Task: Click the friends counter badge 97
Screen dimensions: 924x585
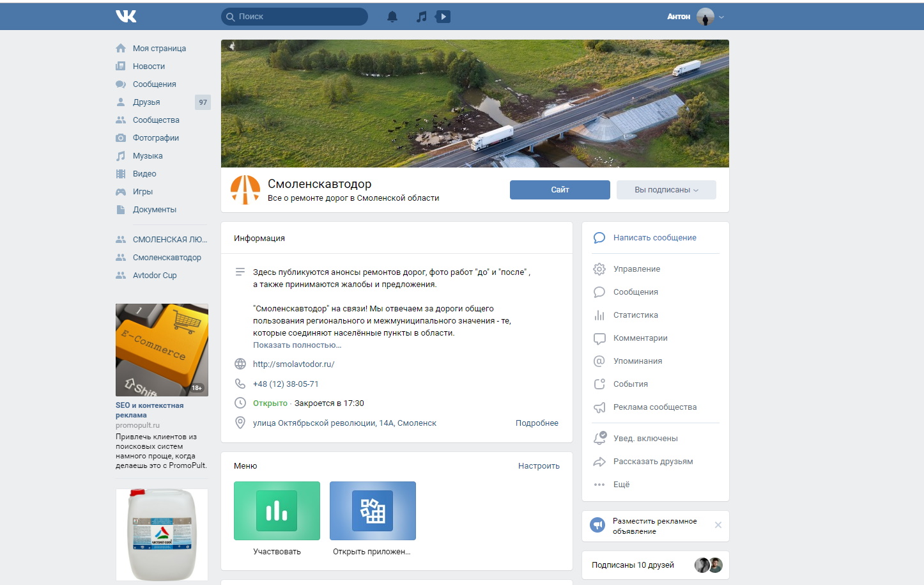Action: pos(203,102)
